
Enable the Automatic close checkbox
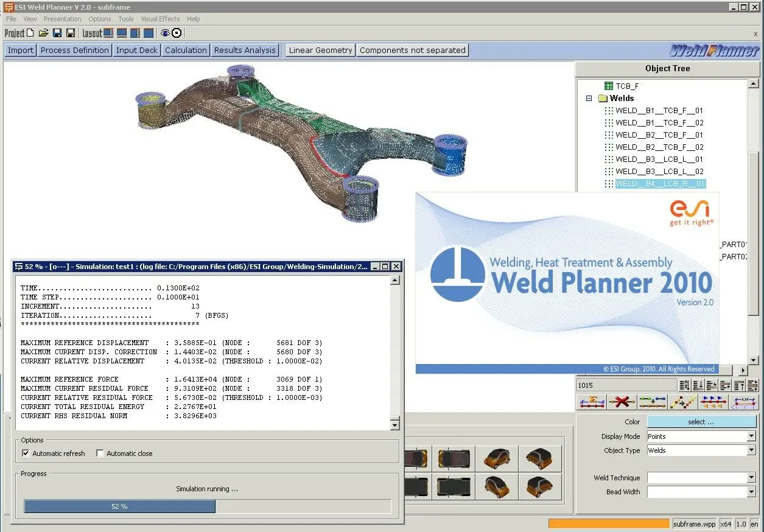point(100,453)
